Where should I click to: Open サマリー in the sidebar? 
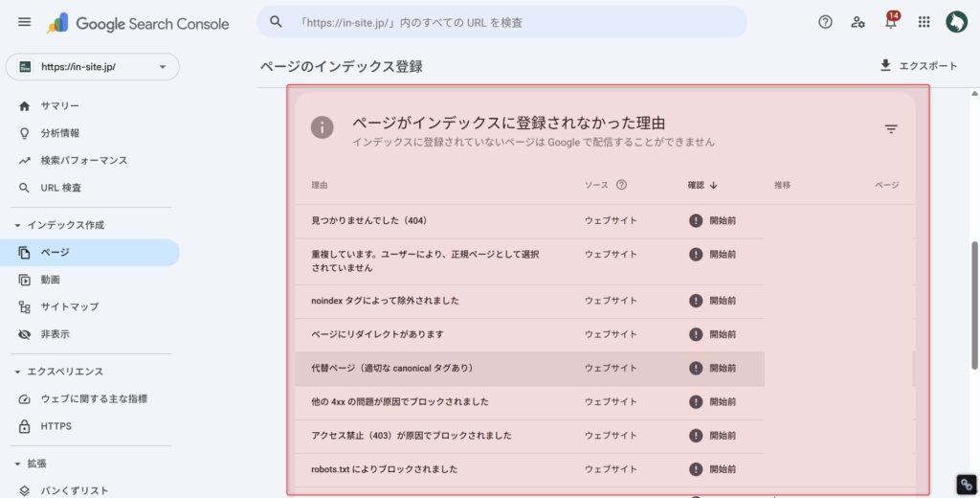click(x=90, y=105)
